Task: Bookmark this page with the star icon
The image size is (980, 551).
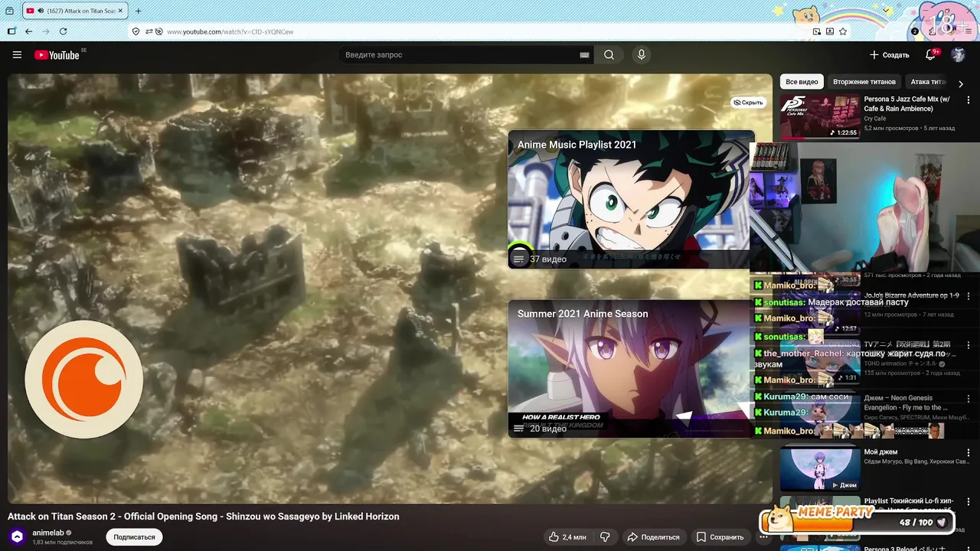Action: tap(843, 31)
